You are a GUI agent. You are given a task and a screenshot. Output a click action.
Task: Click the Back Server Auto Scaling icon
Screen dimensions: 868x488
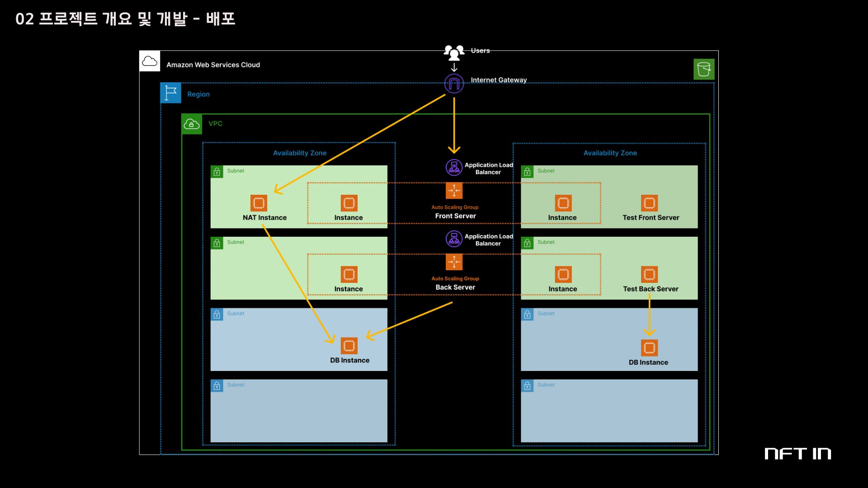454,262
